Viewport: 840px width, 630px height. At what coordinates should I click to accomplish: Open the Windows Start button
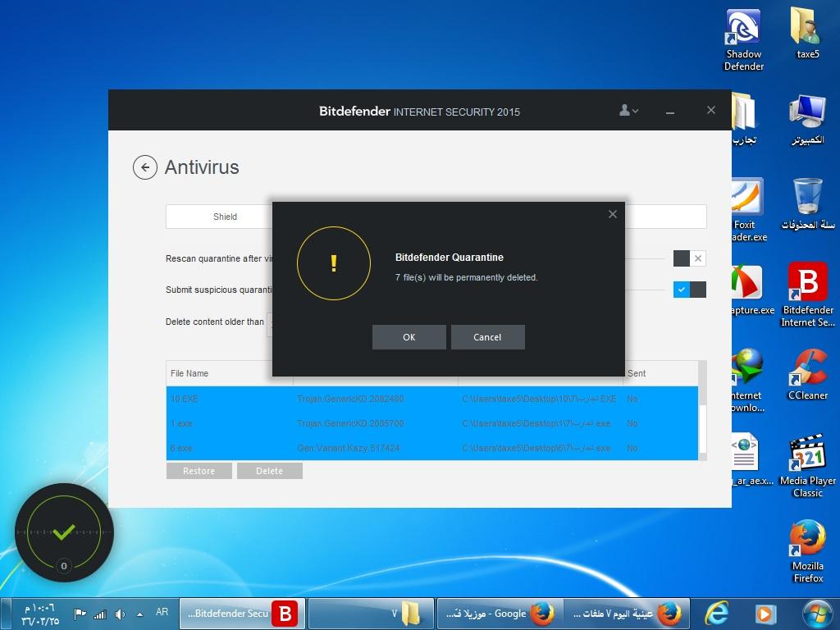(818, 614)
